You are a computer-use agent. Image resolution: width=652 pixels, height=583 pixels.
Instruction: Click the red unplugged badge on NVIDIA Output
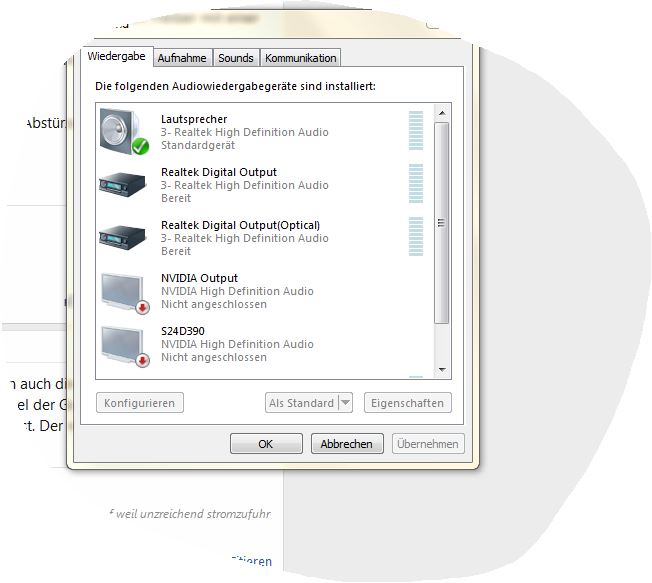click(x=143, y=308)
